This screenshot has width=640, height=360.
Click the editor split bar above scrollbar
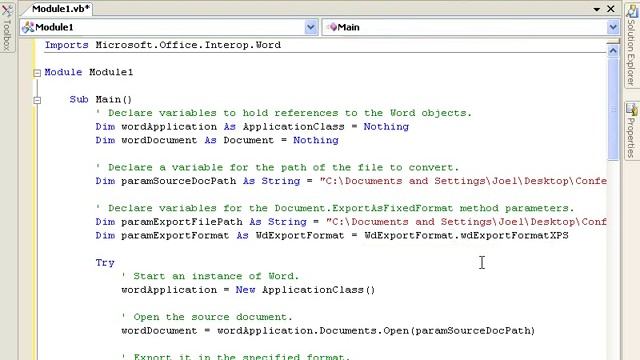pos(613,42)
